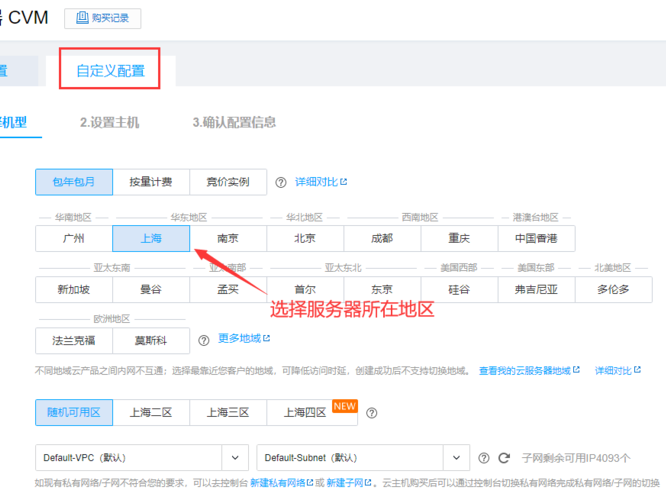Image resolution: width=666 pixels, height=500 pixels.
Task: Open 新建子网 link
Action: pos(349,483)
